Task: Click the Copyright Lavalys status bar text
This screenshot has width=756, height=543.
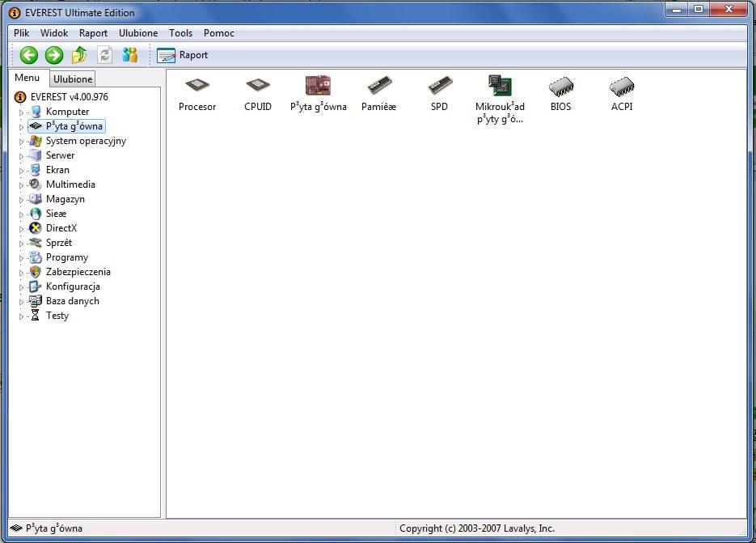Action: point(477,528)
